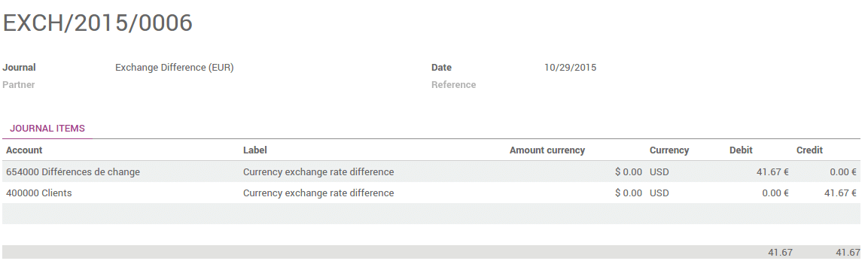Click the date value 10/29/2015
Image resolution: width=868 pixels, height=276 pixels.
pos(570,68)
